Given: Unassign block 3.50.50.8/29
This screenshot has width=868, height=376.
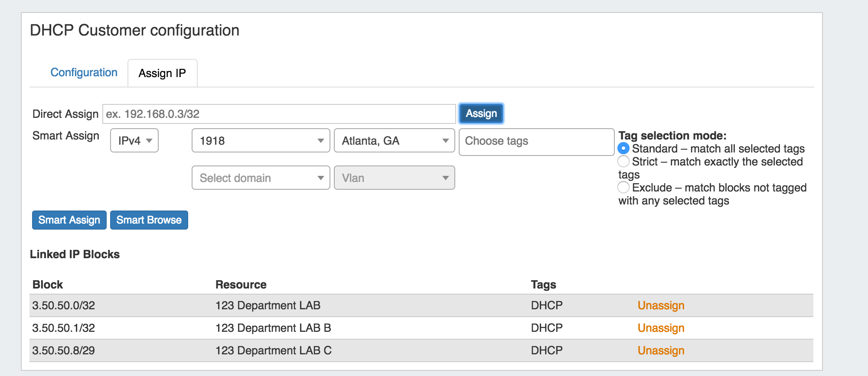Looking at the screenshot, I should pos(660,350).
